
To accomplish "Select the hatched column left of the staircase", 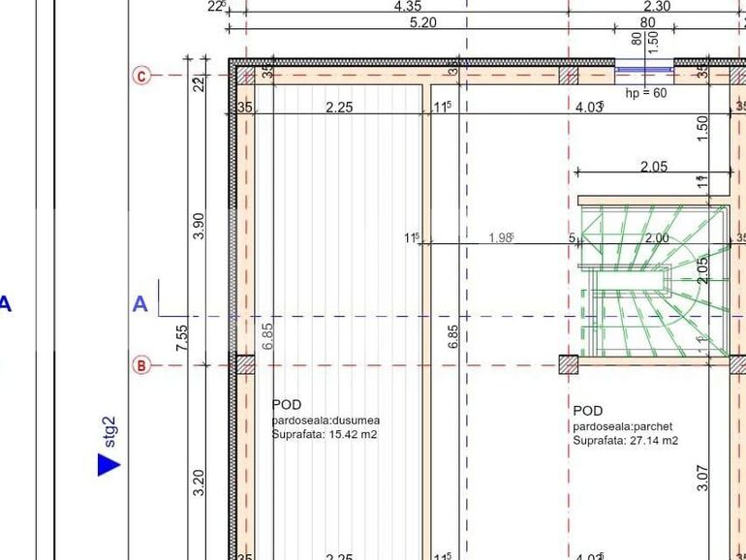I will [568, 365].
